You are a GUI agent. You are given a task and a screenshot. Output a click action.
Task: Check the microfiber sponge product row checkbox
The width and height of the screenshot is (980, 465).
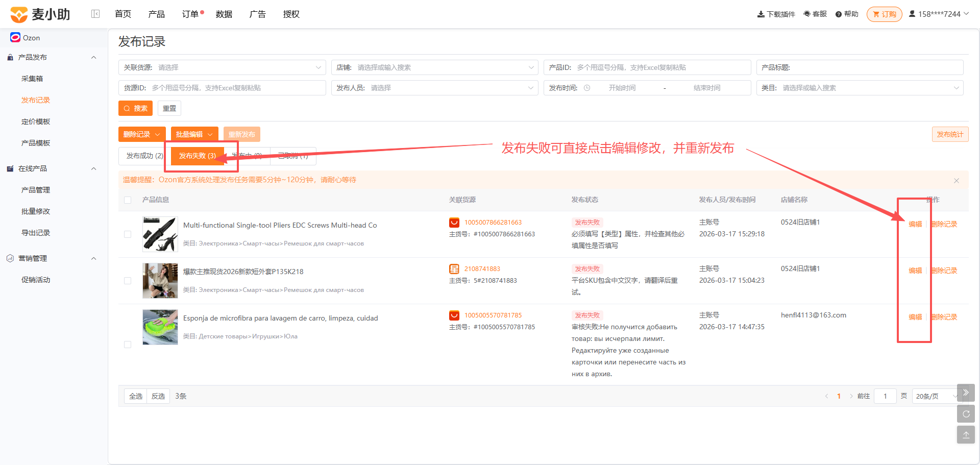pos(128,345)
